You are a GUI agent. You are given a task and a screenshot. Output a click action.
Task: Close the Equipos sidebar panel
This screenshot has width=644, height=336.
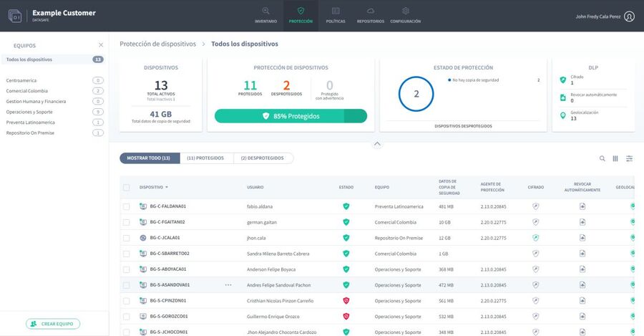pyautogui.click(x=100, y=45)
